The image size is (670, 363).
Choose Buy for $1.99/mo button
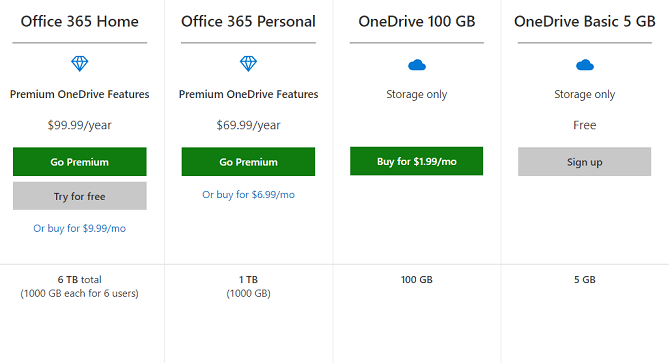pyautogui.click(x=417, y=161)
